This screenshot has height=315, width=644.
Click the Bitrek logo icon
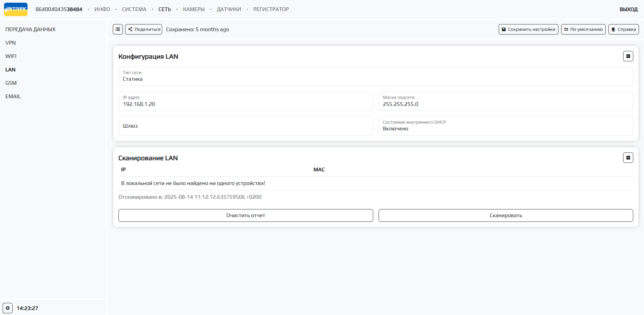[16, 9]
